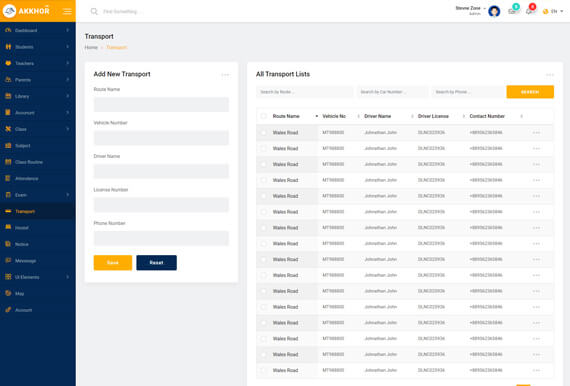Expand the Teachers submenu arrow
The width and height of the screenshot is (570, 386).
point(68,63)
